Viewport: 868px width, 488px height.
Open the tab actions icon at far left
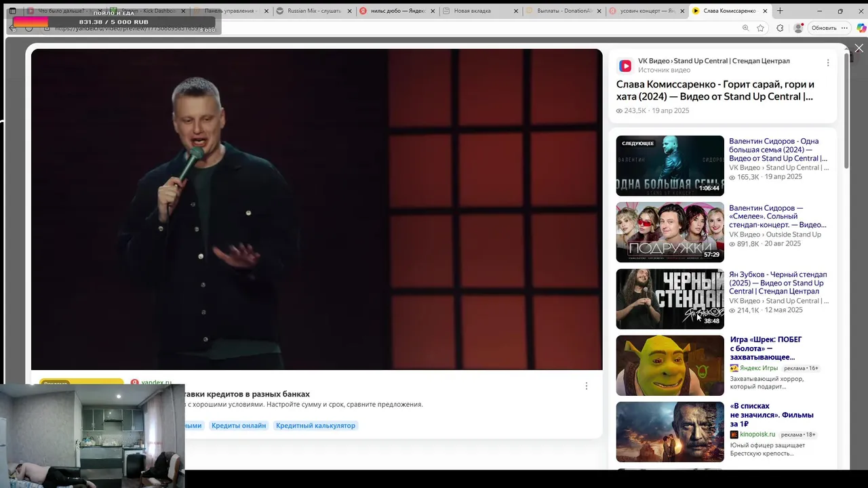[x=12, y=11]
